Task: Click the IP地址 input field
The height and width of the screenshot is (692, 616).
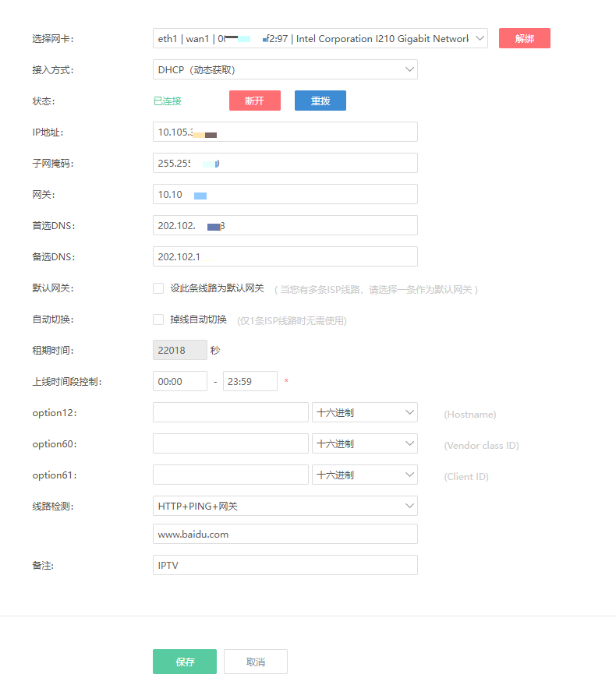Action: pos(285,132)
